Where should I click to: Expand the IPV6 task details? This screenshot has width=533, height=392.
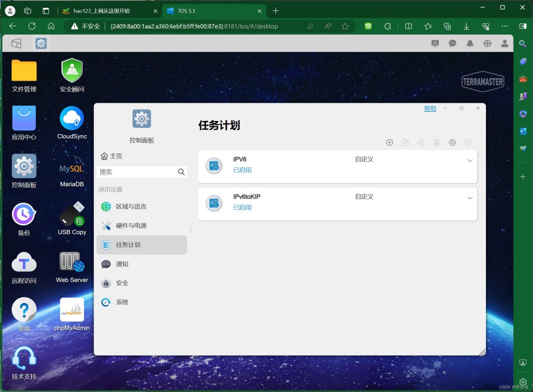(x=470, y=160)
